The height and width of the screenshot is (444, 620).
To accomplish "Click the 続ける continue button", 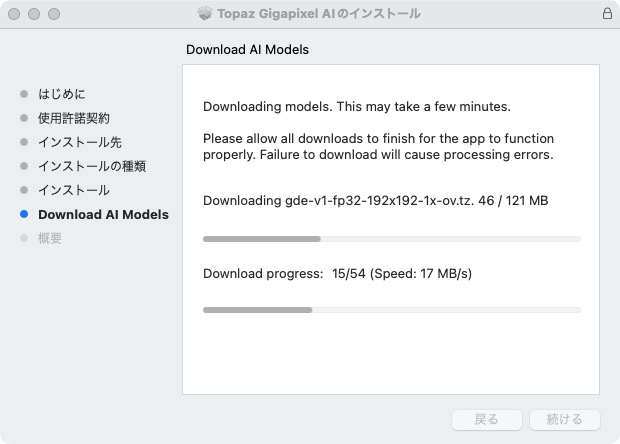I will pyautogui.click(x=565, y=419).
